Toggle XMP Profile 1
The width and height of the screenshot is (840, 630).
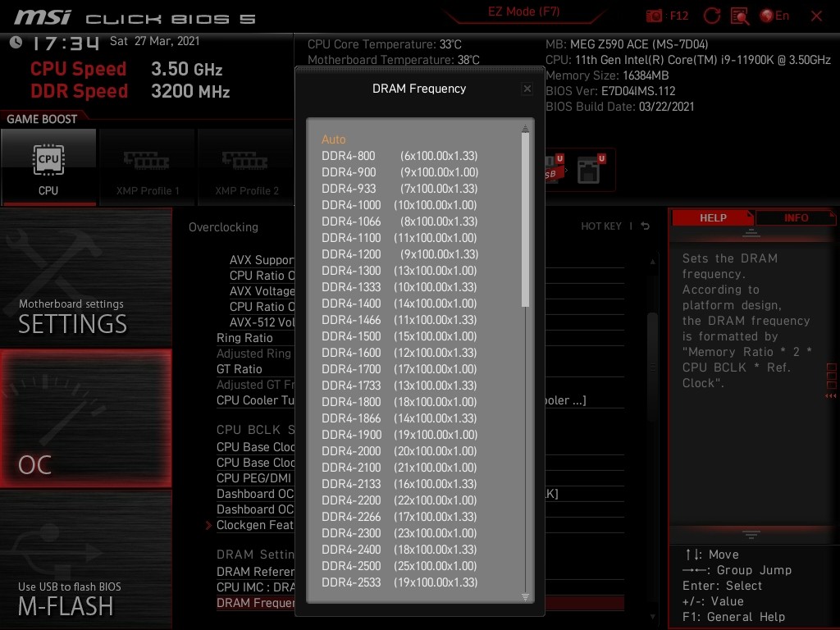coord(148,167)
